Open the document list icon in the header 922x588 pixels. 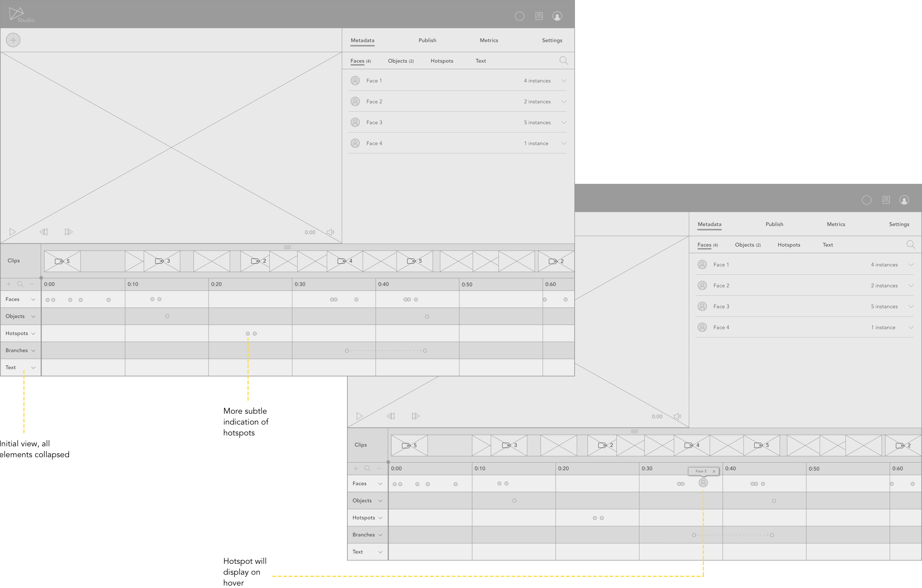click(x=539, y=16)
